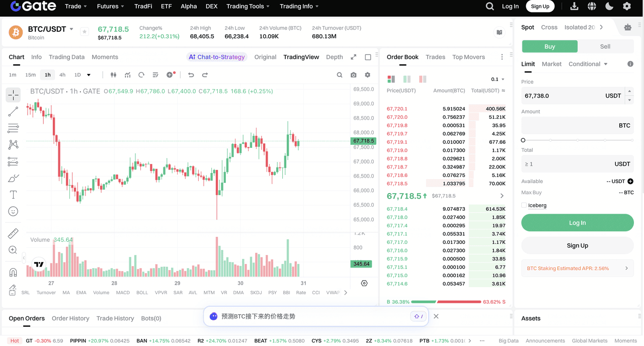This screenshot has width=644, height=346.
Task: Toggle dark mode moon icon
Action: tap(609, 7)
